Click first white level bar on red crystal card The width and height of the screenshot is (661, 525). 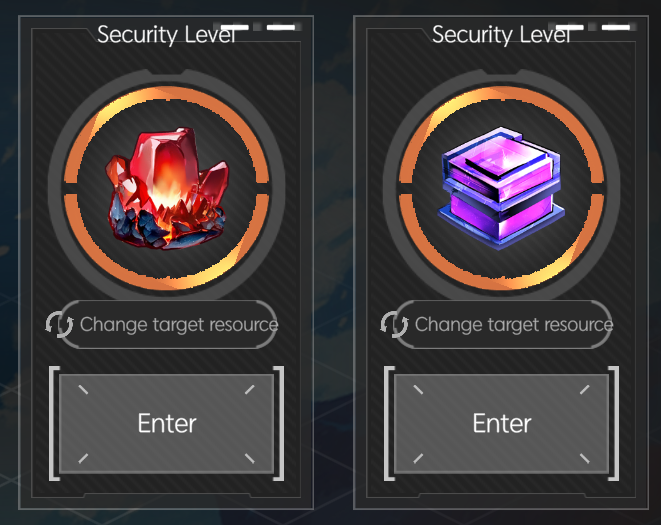[x=235, y=27]
